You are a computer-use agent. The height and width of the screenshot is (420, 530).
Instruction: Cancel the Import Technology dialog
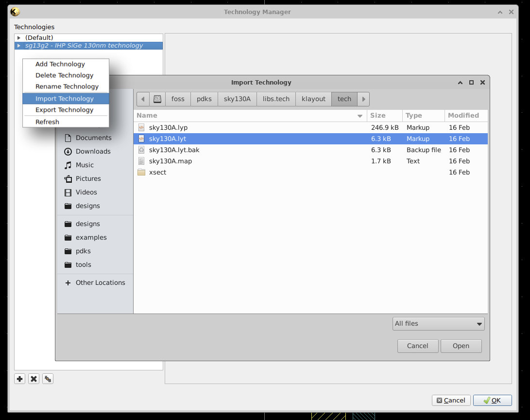coord(417,346)
